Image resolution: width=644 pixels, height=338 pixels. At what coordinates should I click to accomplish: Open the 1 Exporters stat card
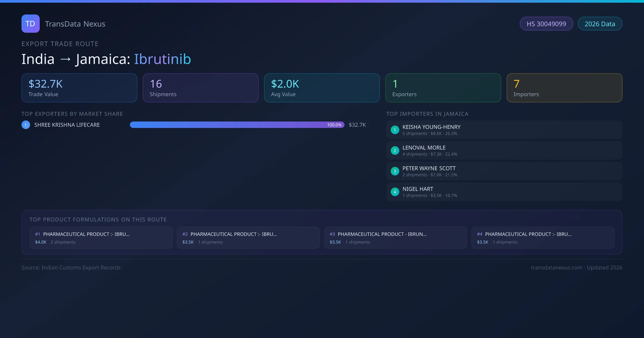443,88
